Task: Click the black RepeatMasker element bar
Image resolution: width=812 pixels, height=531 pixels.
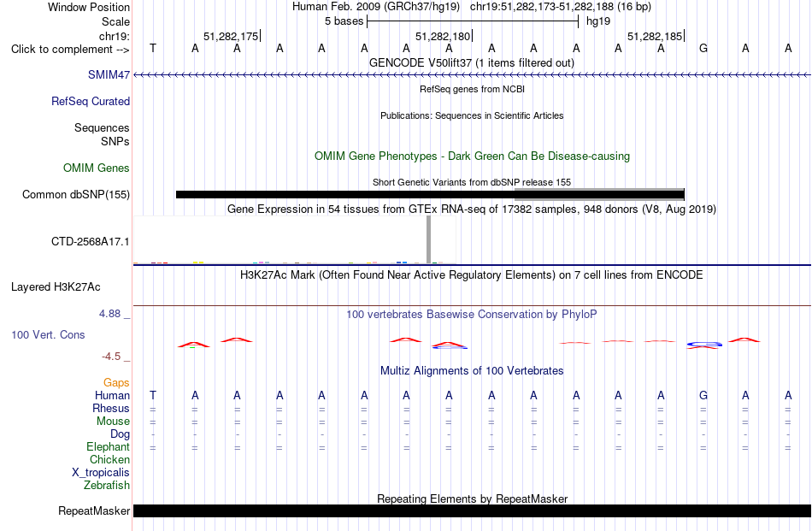Action: coord(472,510)
